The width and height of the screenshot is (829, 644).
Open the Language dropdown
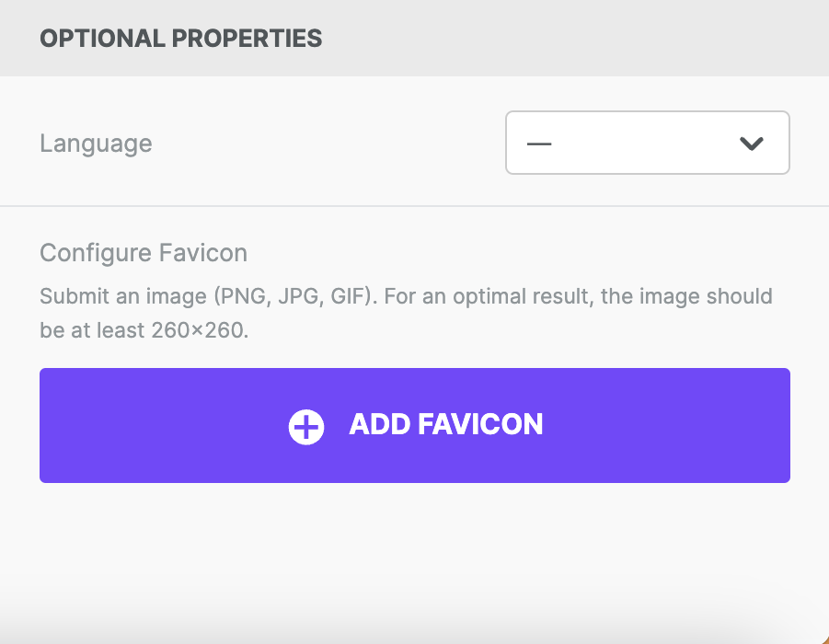click(648, 143)
